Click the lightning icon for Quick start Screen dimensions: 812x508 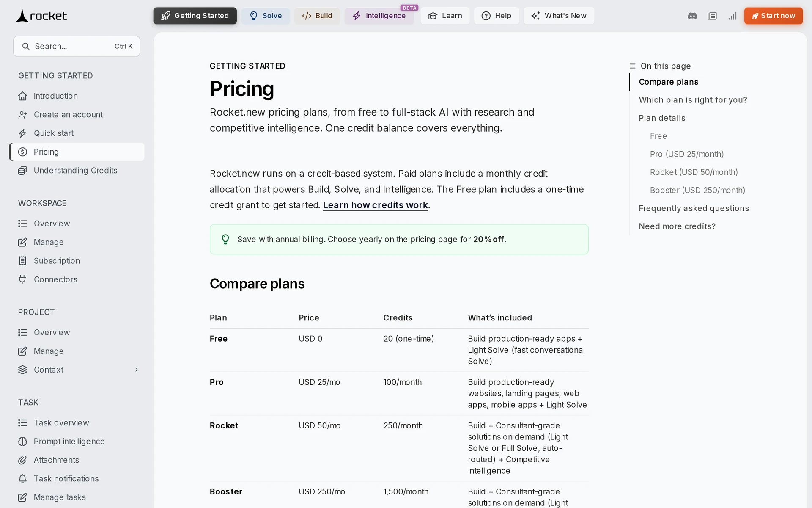[22, 133]
